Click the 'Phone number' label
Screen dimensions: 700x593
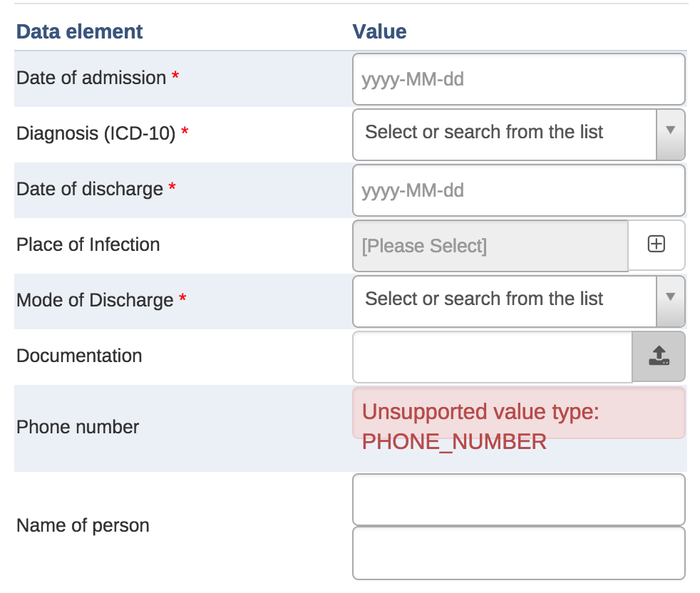point(78,427)
